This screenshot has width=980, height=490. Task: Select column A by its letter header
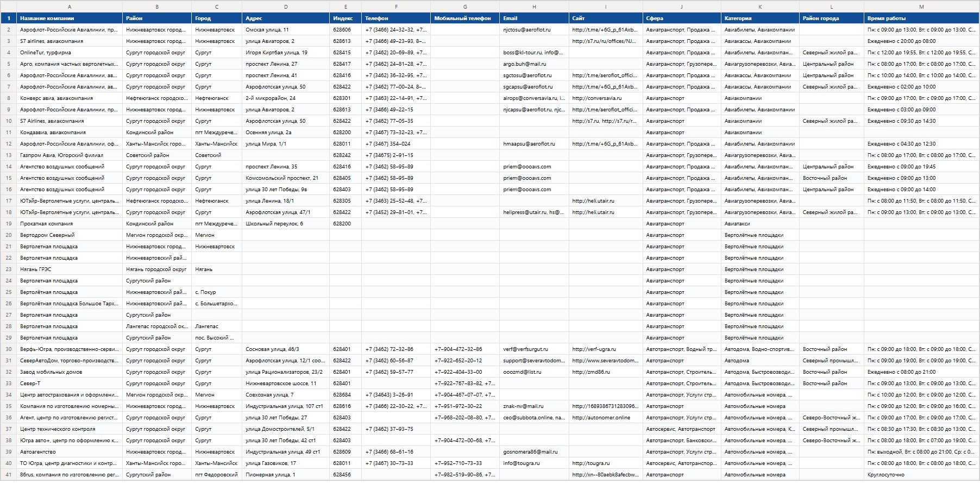point(70,7)
